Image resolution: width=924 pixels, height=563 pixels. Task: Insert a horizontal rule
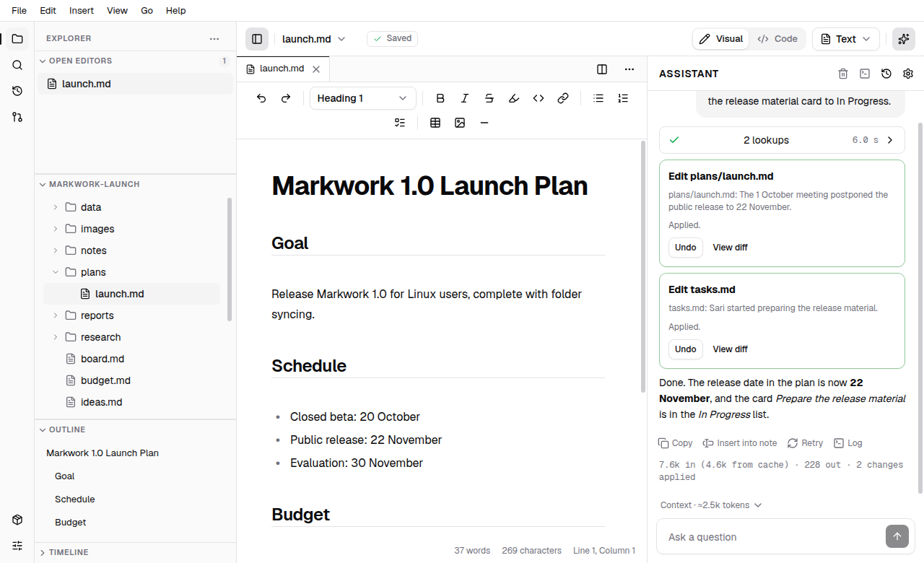[484, 123]
